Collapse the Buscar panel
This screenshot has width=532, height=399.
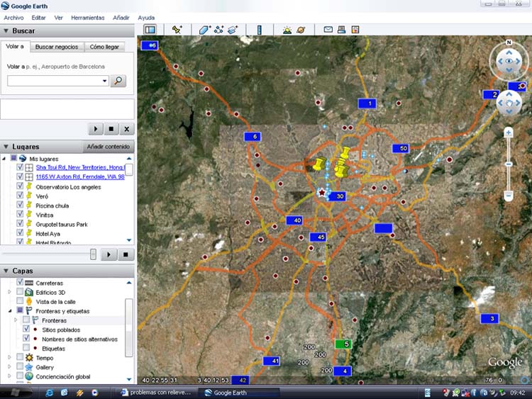6,31
